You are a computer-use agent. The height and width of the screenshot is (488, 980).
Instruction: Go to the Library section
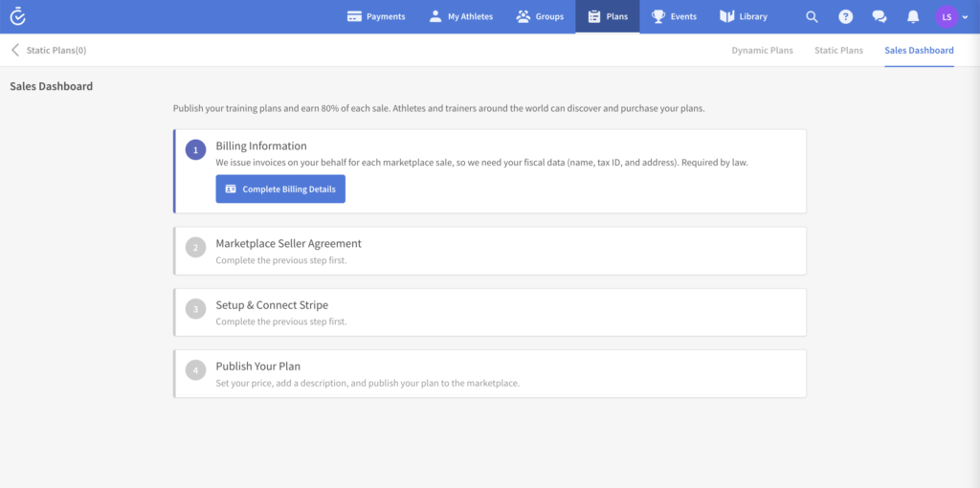(x=744, y=16)
